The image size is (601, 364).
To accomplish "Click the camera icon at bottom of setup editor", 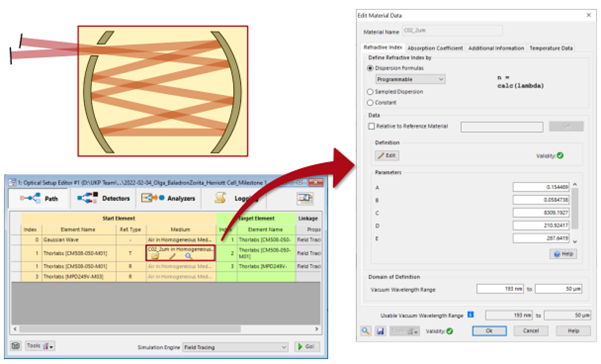I will click(x=16, y=346).
